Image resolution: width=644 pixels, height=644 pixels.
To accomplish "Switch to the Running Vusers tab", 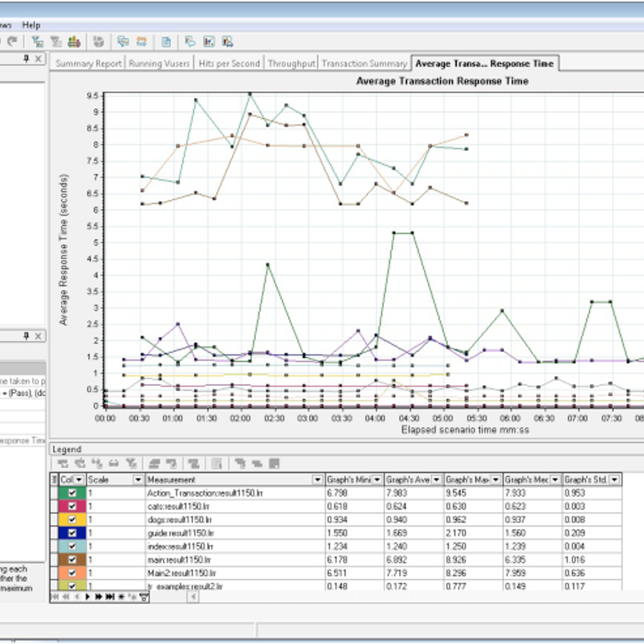I will (x=159, y=63).
